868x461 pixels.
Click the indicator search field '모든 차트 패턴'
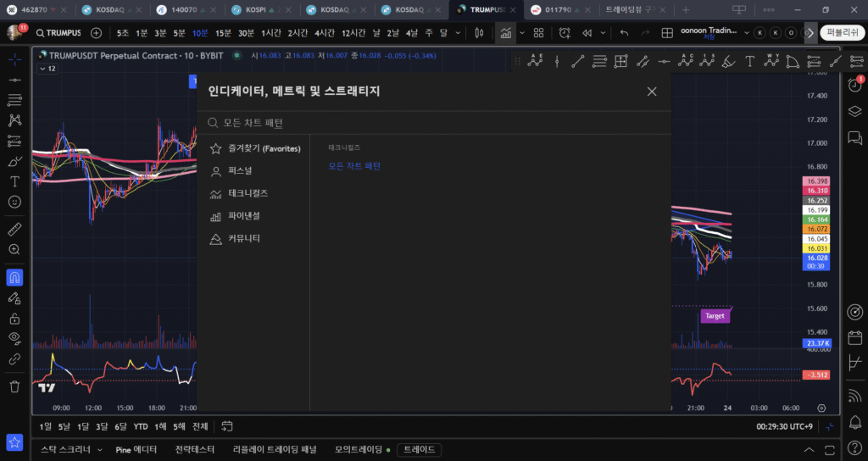[x=434, y=123]
